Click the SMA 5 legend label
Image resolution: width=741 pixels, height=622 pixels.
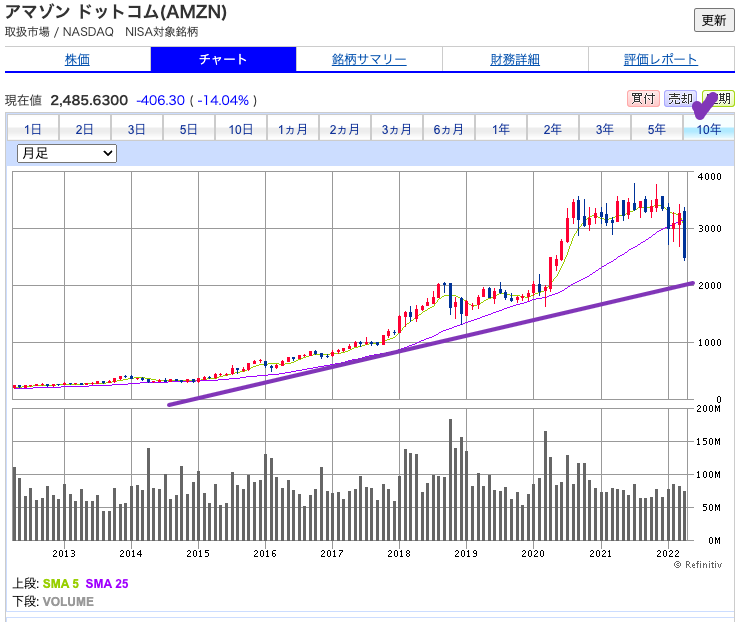point(61,584)
